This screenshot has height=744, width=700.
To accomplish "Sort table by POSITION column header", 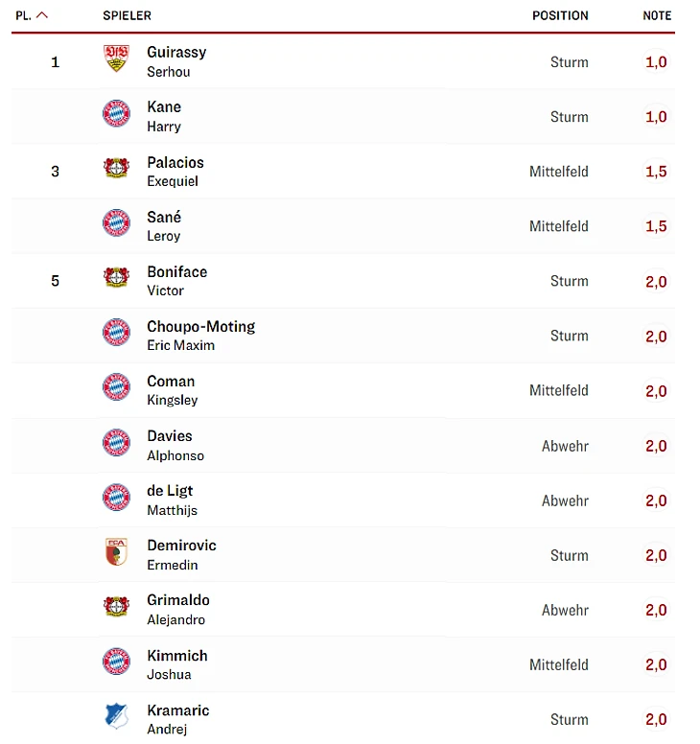I will 560,15.
